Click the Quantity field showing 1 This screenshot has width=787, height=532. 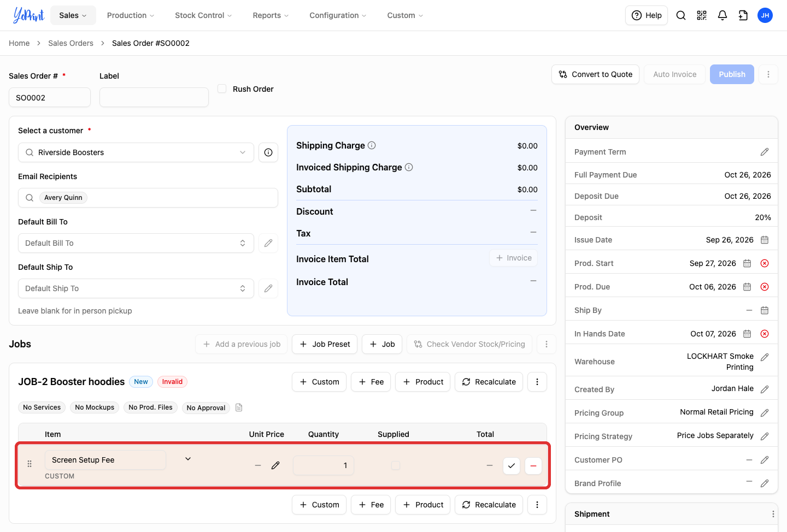pos(324,465)
